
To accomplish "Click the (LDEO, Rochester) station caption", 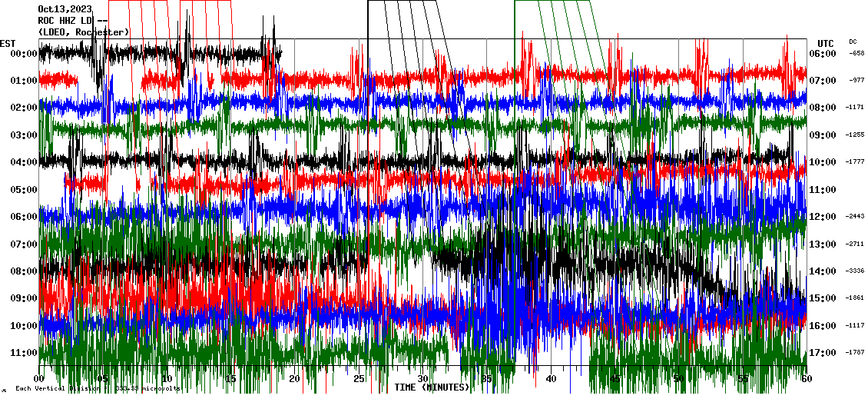I will [x=84, y=33].
